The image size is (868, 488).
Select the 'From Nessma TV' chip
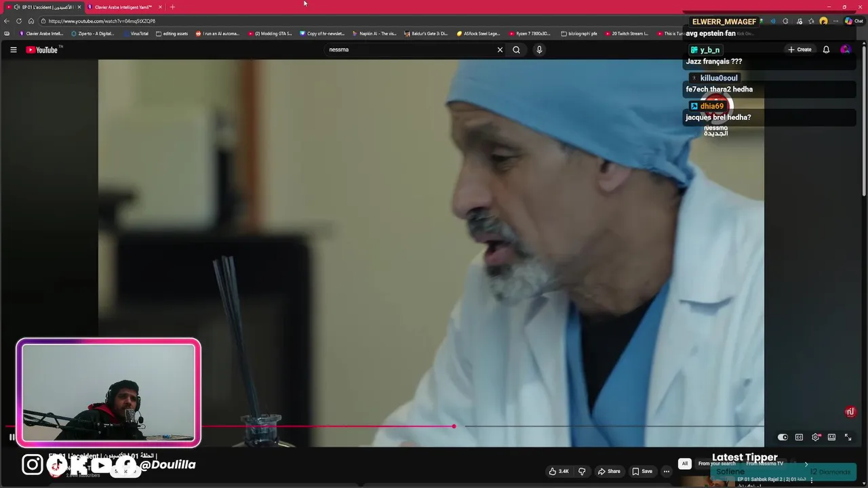coord(764,464)
